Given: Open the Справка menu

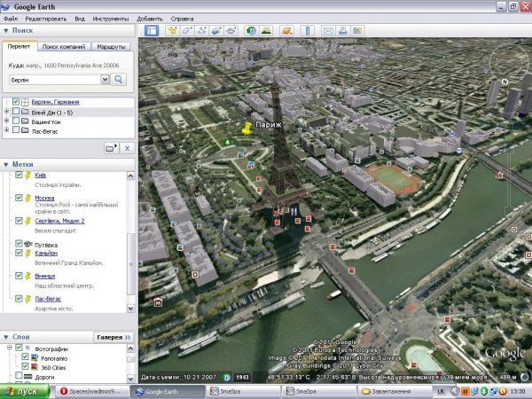Looking at the screenshot, I should [x=182, y=19].
